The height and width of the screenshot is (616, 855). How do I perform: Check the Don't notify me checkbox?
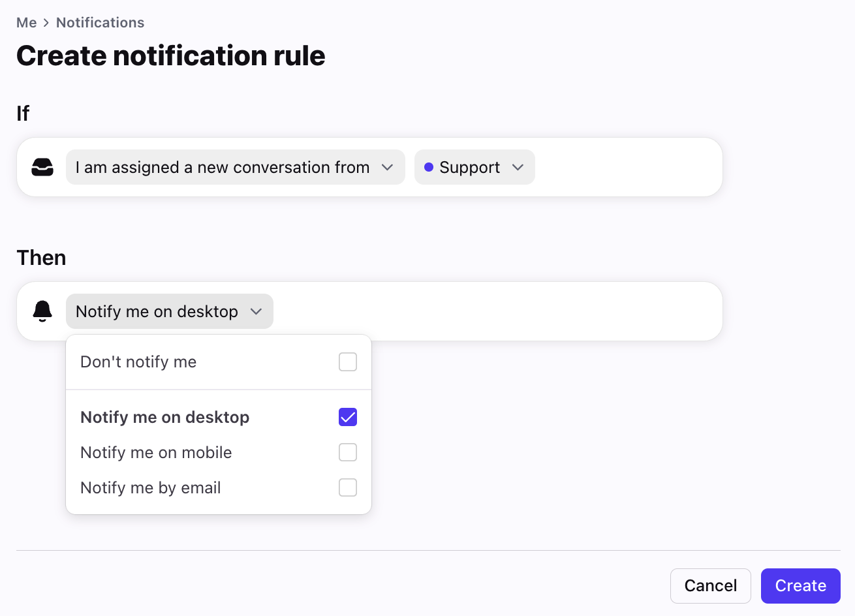point(348,362)
